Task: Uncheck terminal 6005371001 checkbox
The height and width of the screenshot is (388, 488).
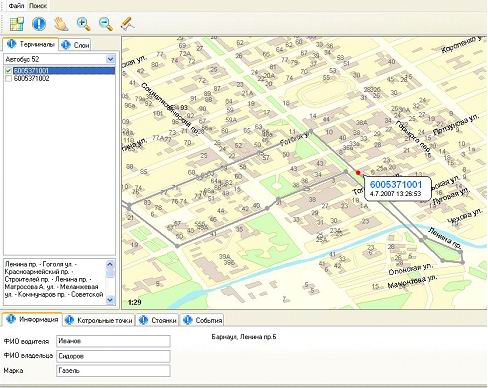Action: click(8, 71)
